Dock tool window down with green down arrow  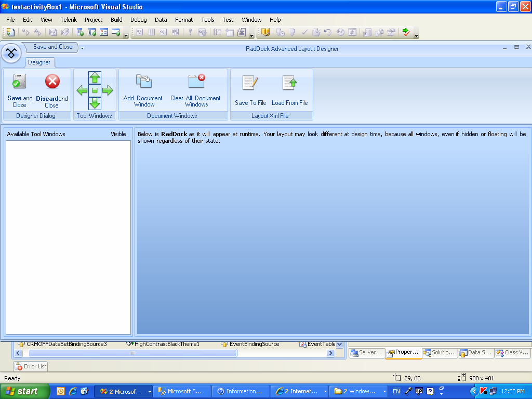point(95,103)
